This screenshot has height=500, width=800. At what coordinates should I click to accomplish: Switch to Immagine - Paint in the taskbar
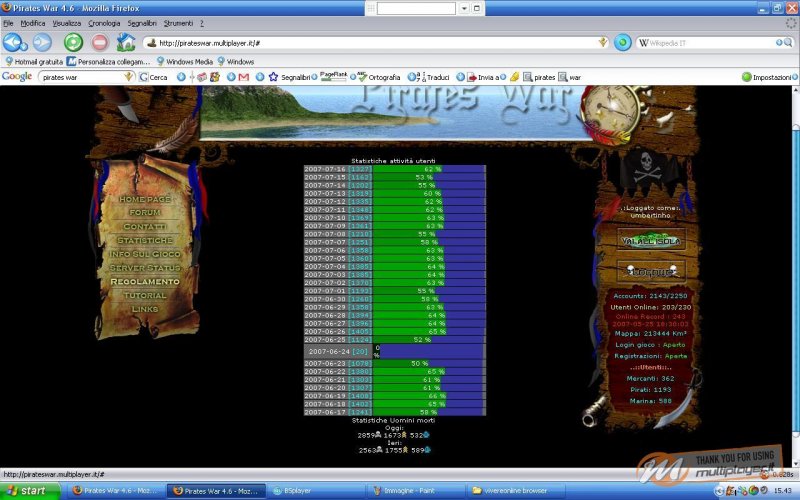[416, 491]
